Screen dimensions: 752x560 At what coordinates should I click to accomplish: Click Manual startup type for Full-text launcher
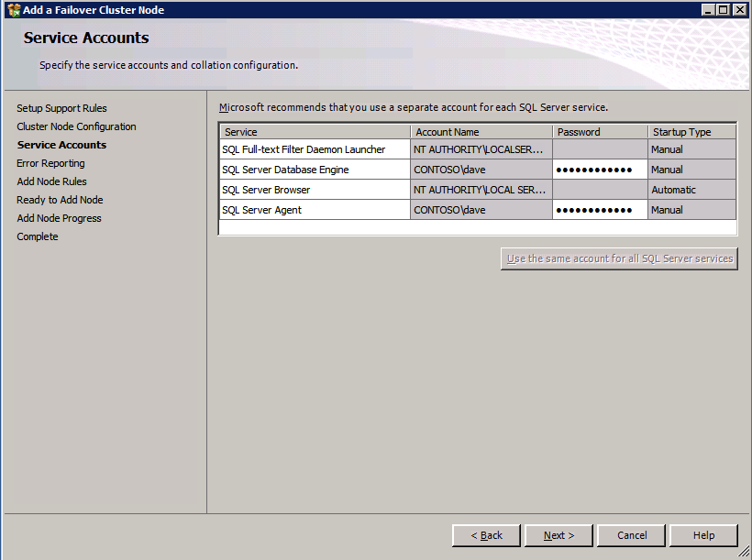click(692, 149)
